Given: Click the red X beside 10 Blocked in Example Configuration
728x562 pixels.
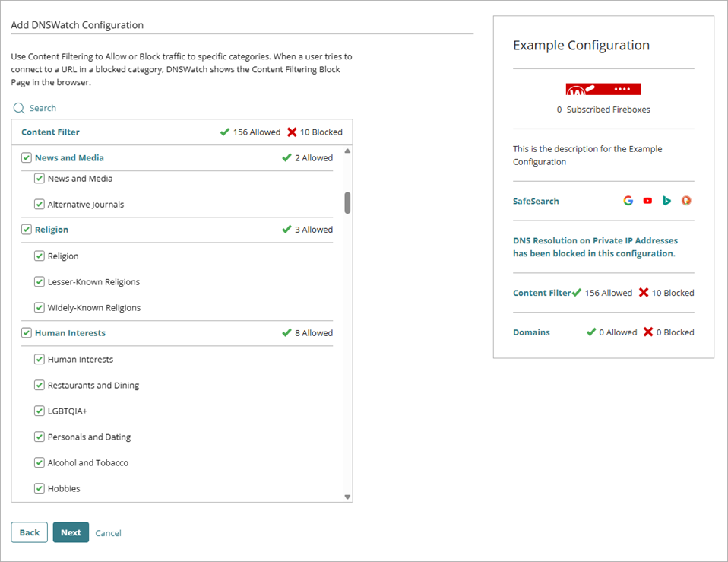Looking at the screenshot, I should pyautogui.click(x=644, y=293).
